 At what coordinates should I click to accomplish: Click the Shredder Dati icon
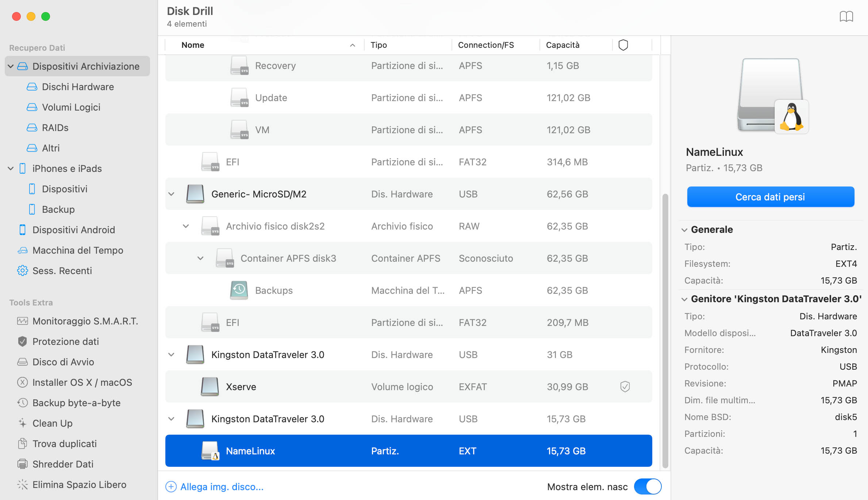click(23, 464)
